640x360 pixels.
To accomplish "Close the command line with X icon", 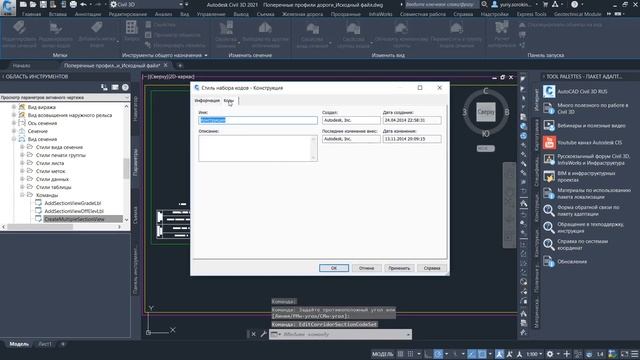I will (x=253, y=334).
